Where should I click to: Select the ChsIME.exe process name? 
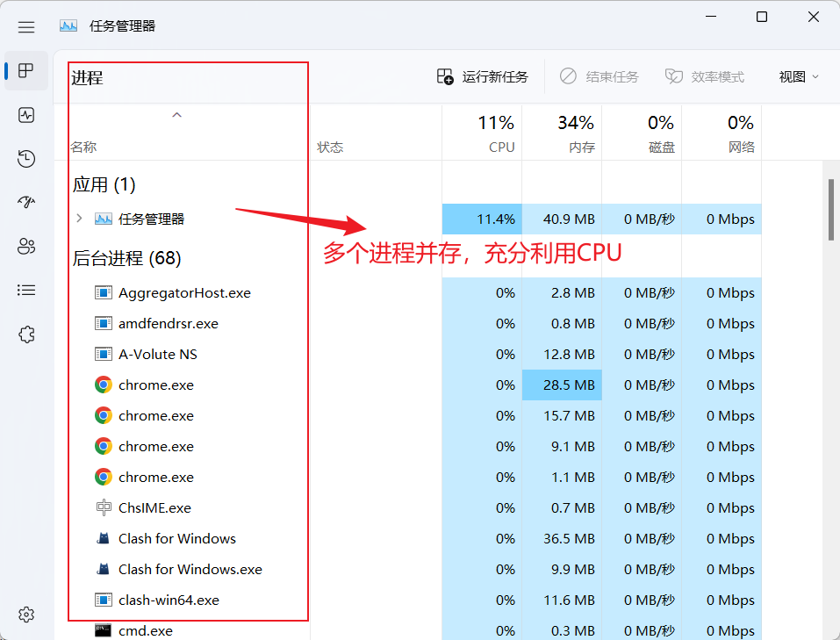coord(154,507)
